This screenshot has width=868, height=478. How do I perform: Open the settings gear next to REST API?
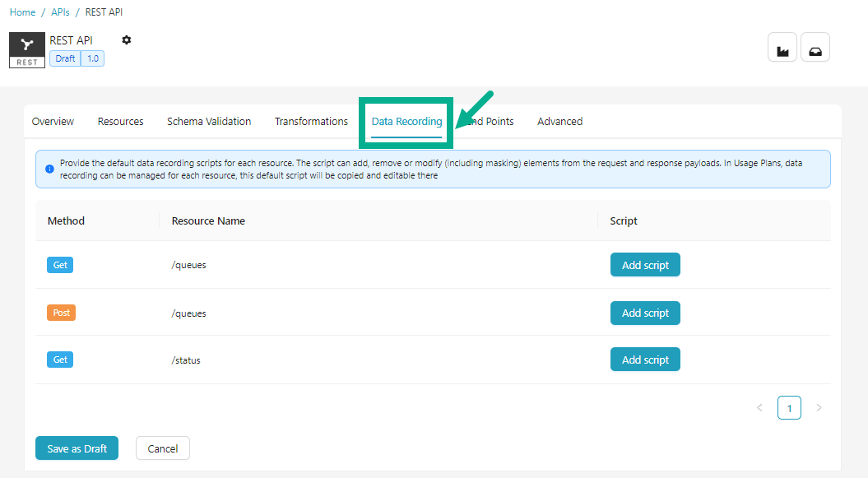(126, 40)
